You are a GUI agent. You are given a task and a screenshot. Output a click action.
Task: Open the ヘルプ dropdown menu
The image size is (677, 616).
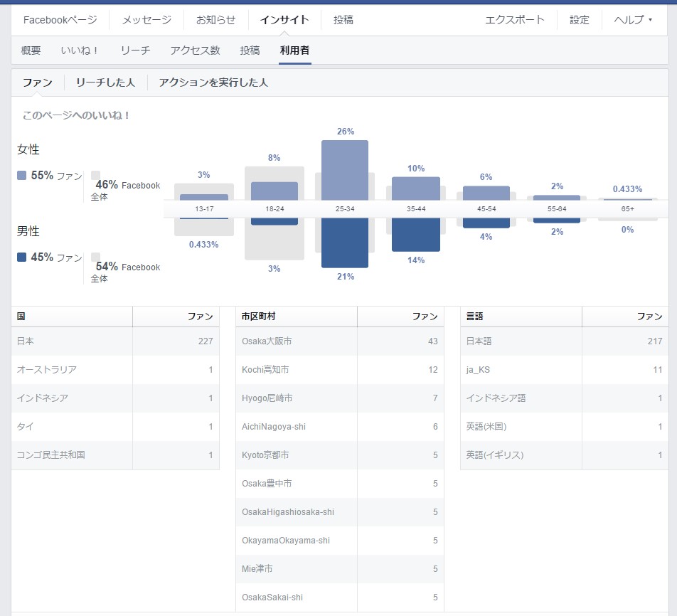[632, 20]
